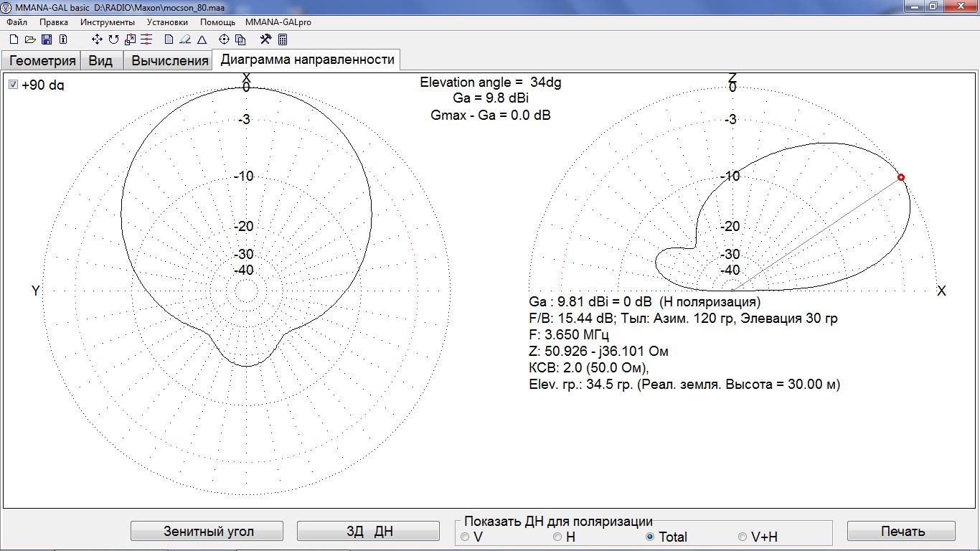This screenshot has width=980, height=551.
Task: Click the triangle icon in the toolbar
Action: (x=202, y=39)
